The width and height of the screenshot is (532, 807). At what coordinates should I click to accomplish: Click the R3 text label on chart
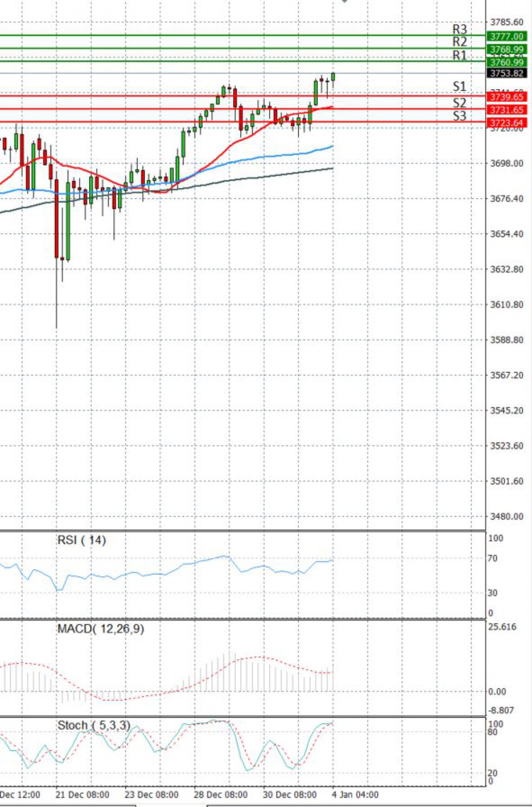tap(459, 29)
